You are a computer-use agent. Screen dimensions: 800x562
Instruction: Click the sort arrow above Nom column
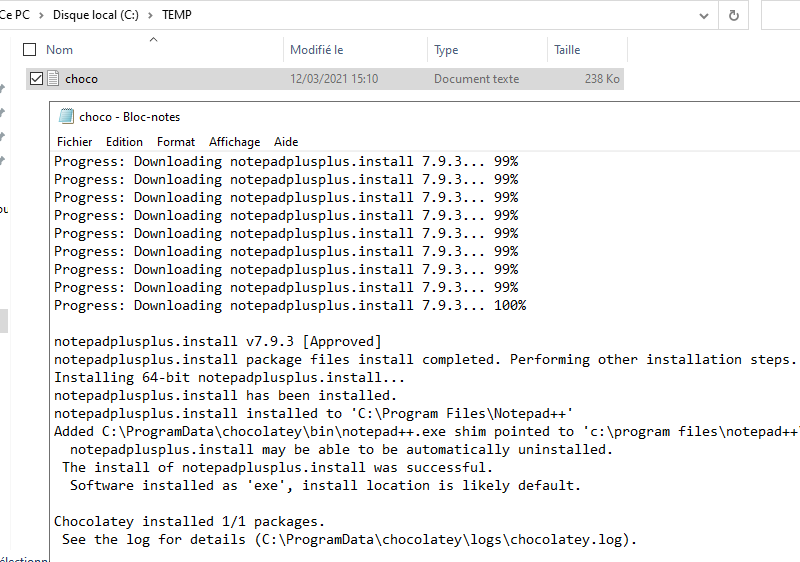153,39
